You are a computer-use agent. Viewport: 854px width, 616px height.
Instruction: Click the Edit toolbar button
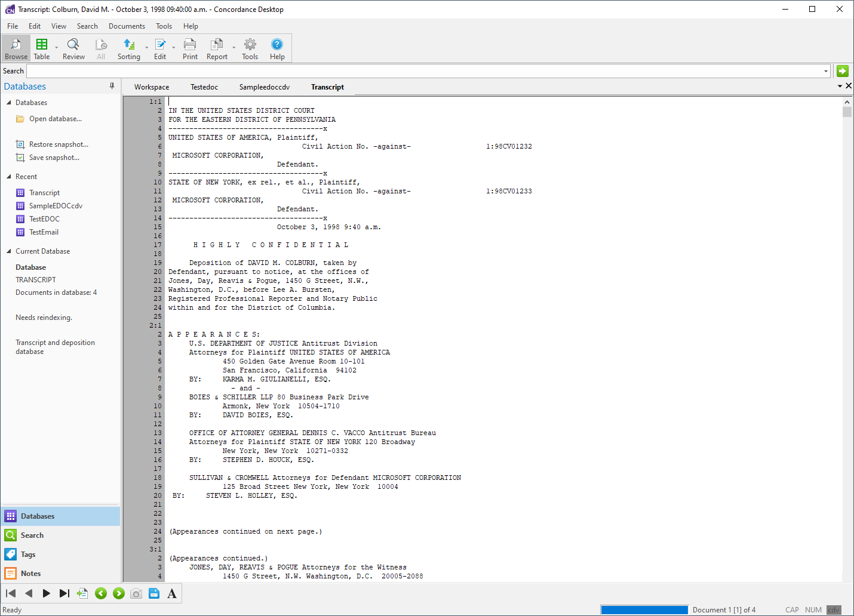(160, 49)
